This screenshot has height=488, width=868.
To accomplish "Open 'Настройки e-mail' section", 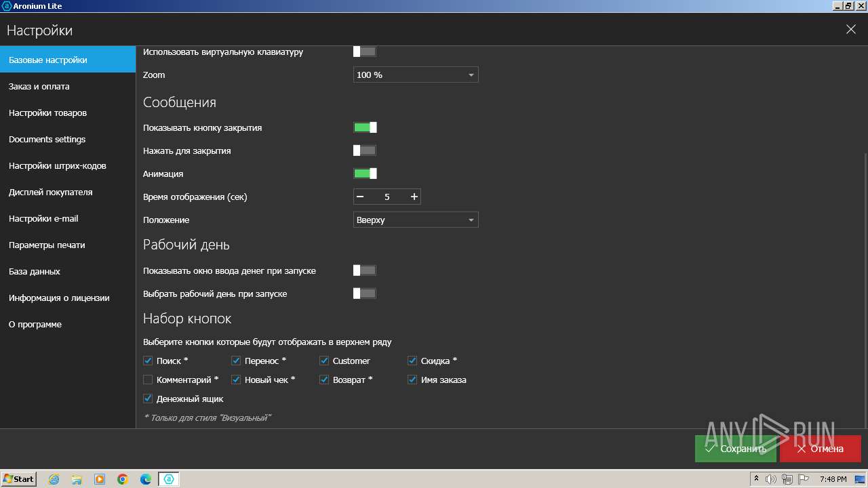I will tap(68, 218).
